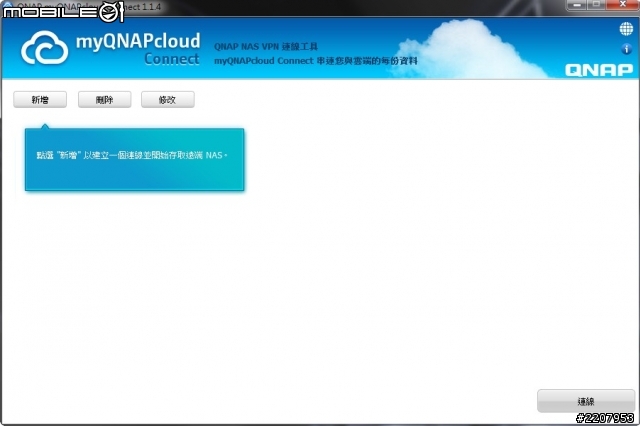
Task: Click the myQNAPcloud cloud logo
Action: click(44, 48)
